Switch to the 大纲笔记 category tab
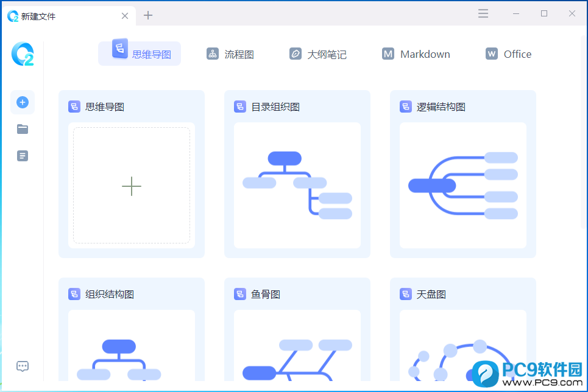588x392 pixels. tap(318, 54)
